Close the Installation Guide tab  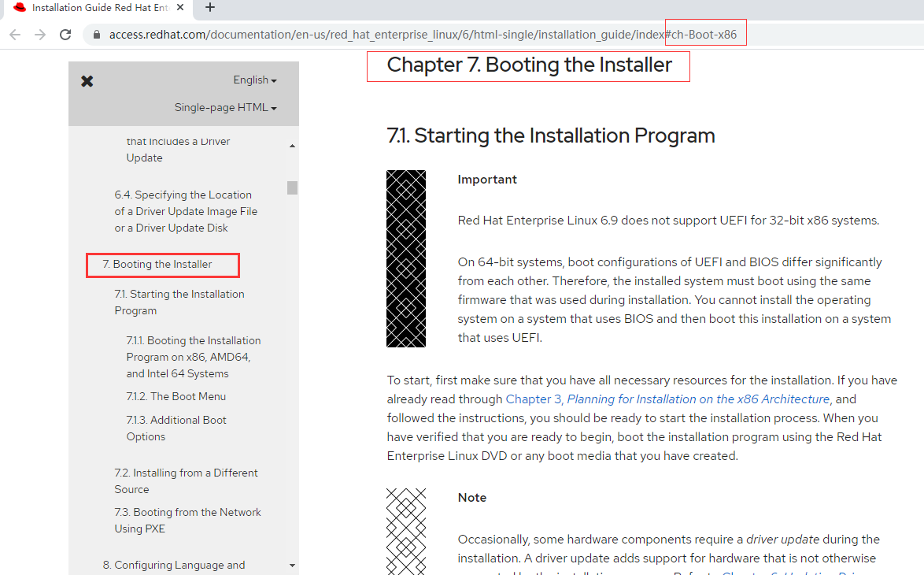coord(180,8)
